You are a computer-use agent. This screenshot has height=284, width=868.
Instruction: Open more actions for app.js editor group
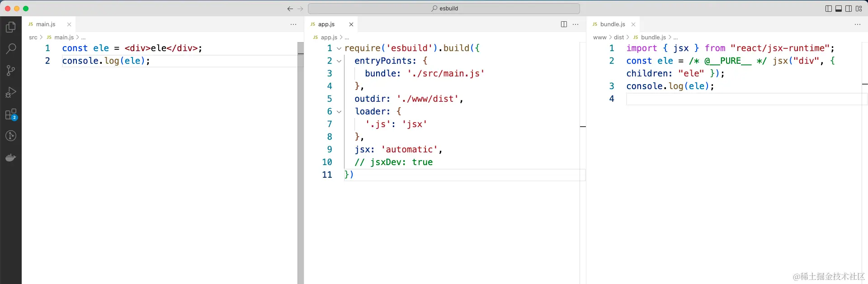(576, 24)
